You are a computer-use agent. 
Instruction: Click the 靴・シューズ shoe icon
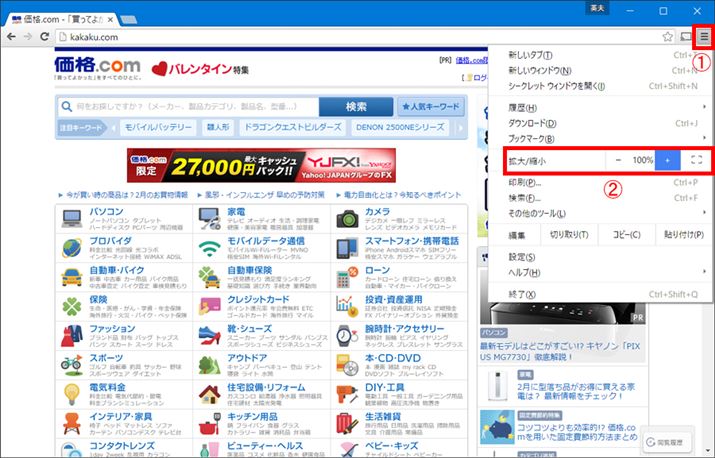point(210,336)
